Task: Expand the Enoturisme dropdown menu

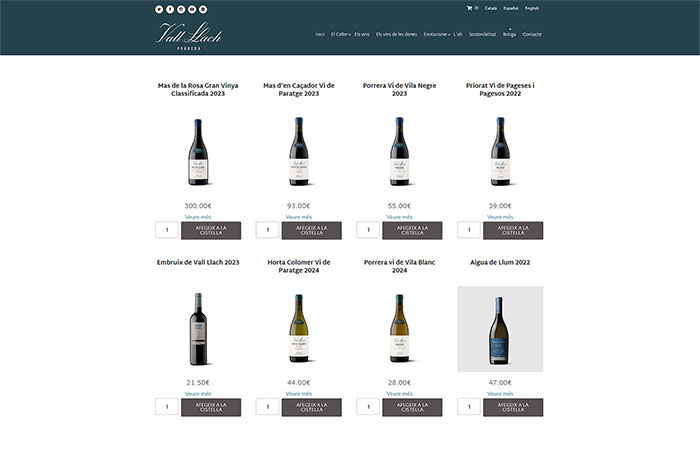Action: (x=435, y=34)
